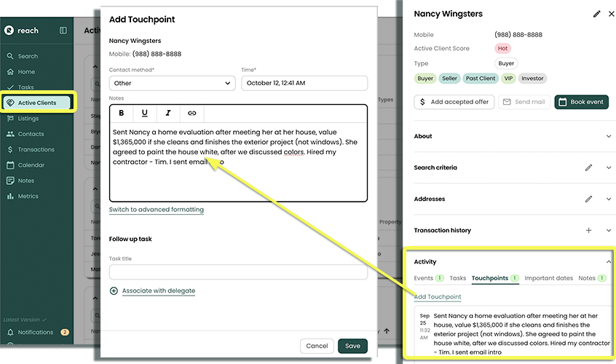Collapse sidebar using panel toggle icon

click(x=63, y=31)
